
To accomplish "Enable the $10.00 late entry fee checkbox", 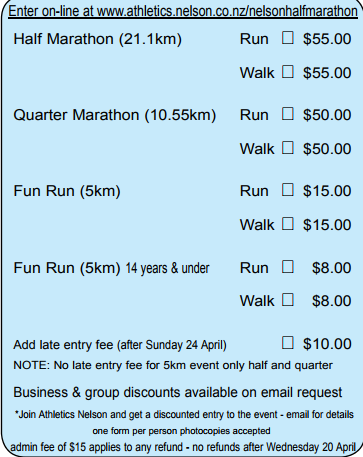I will (x=288, y=343).
